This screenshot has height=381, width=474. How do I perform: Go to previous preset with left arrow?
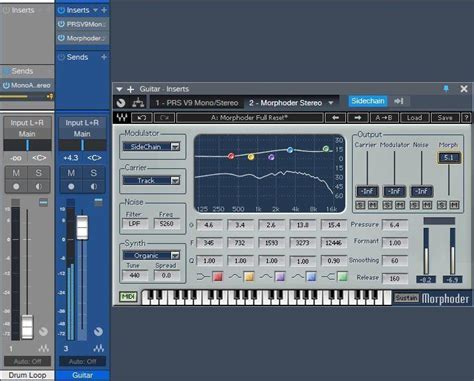(x=335, y=118)
